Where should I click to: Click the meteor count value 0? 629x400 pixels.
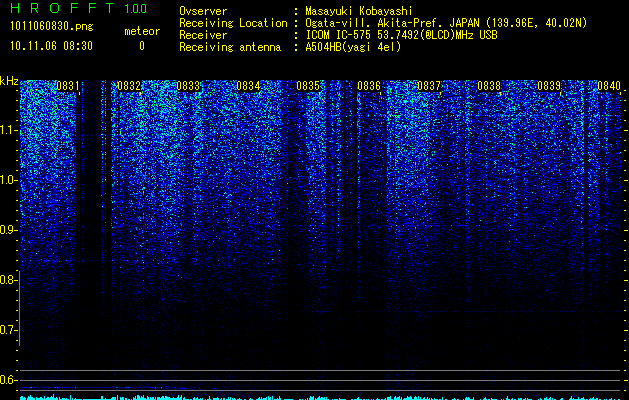coord(142,46)
